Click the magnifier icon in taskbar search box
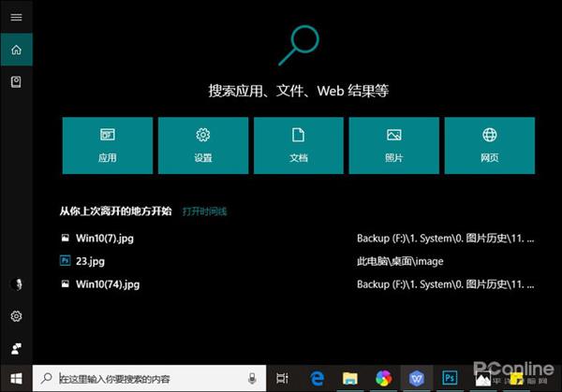The image size is (562, 392). coord(46,378)
